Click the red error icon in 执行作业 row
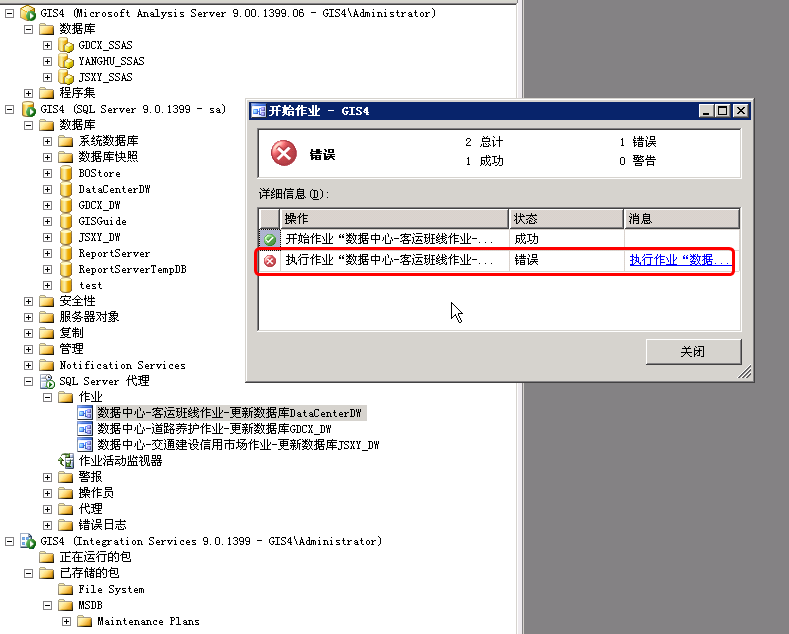This screenshot has width=789, height=634. click(270, 261)
